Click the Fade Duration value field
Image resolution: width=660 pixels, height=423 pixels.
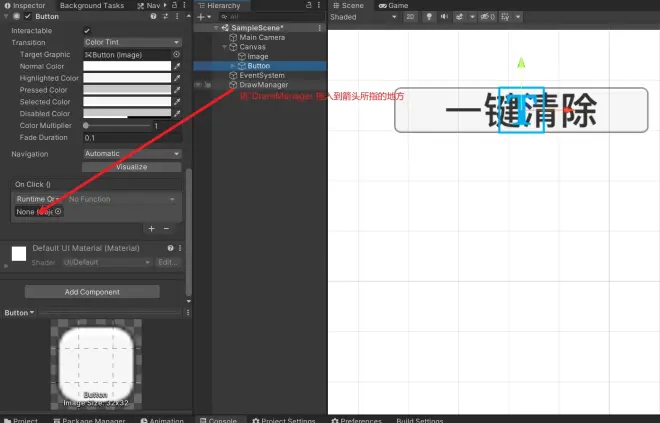132,138
